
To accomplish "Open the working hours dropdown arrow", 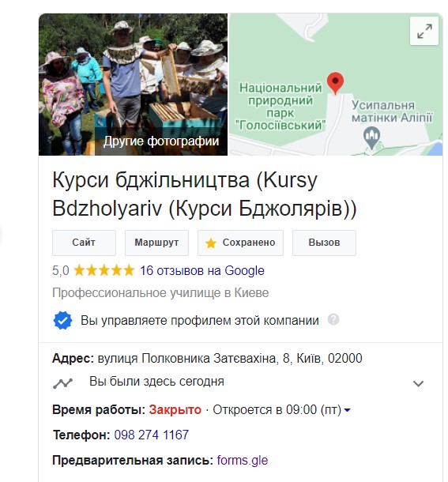I will pyautogui.click(x=347, y=410).
